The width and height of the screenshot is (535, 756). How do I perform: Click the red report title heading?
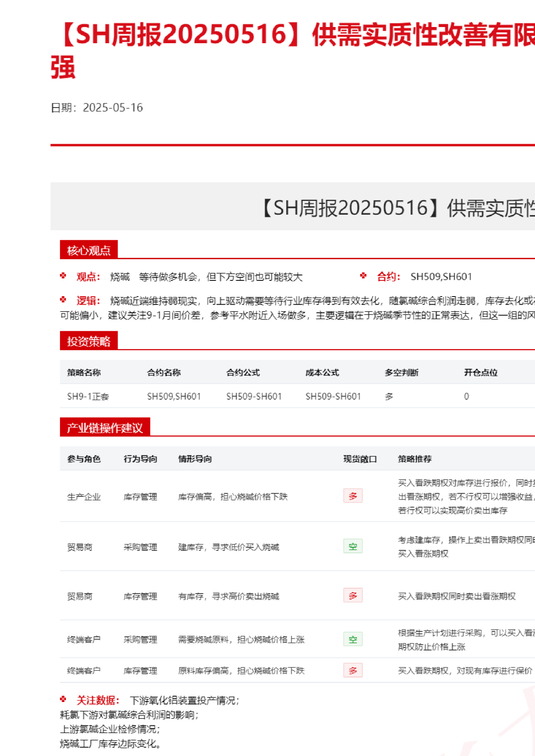tap(293, 35)
